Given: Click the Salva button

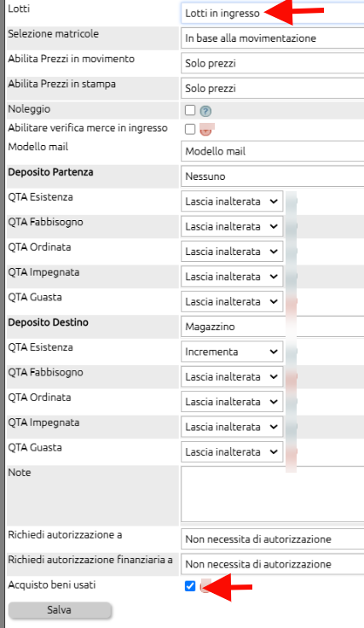Looking at the screenshot, I should [60, 610].
